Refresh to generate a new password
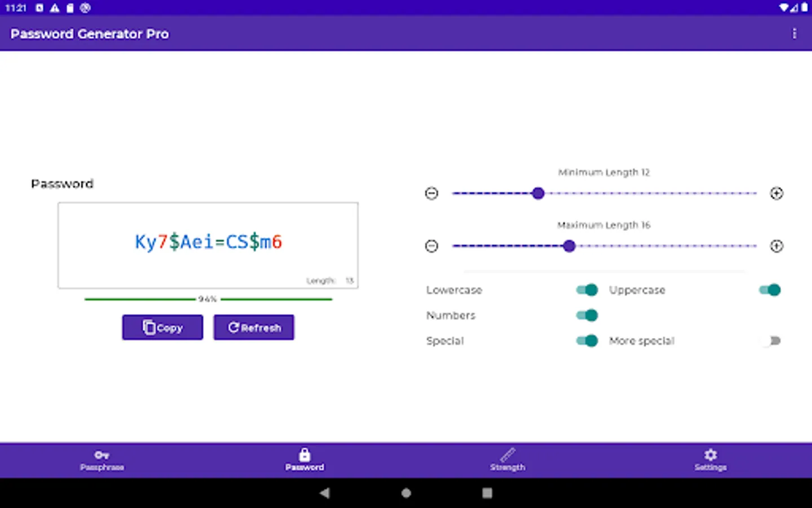812x508 pixels. click(254, 327)
